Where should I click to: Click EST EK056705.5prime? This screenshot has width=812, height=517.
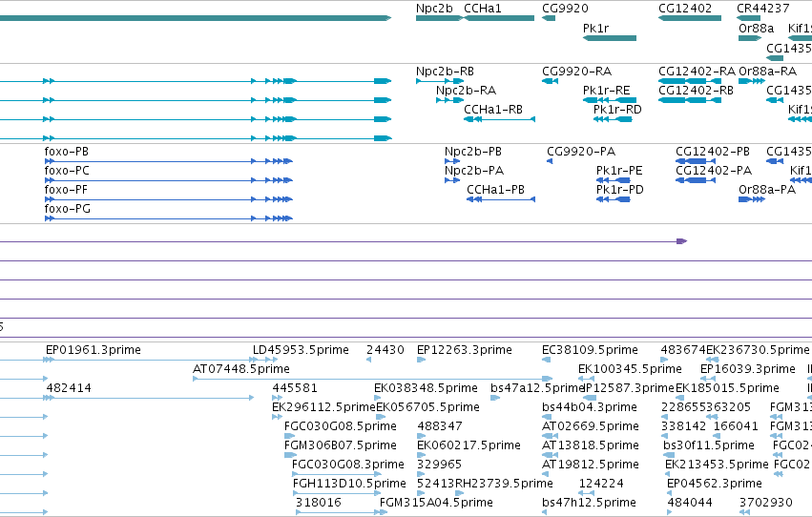(427, 408)
